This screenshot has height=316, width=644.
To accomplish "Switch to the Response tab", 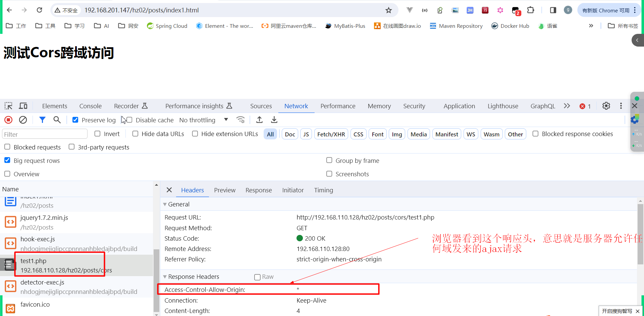I will (x=259, y=190).
